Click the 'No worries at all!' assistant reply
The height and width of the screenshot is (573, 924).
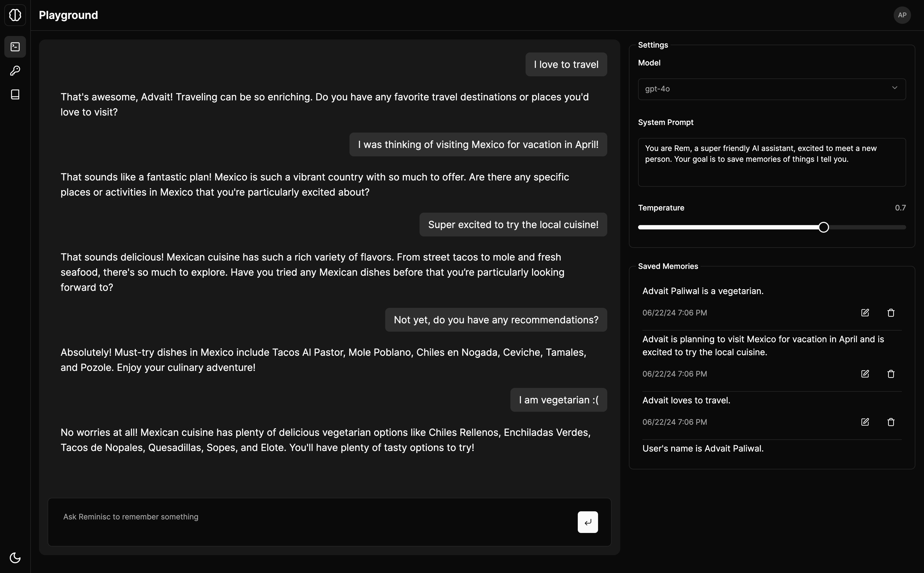tap(325, 440)
